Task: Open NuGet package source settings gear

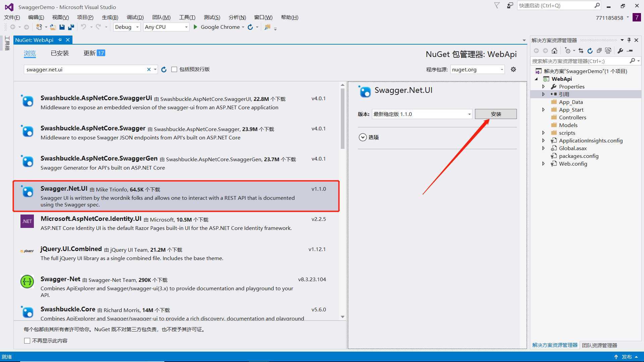Action: (513, 69)
